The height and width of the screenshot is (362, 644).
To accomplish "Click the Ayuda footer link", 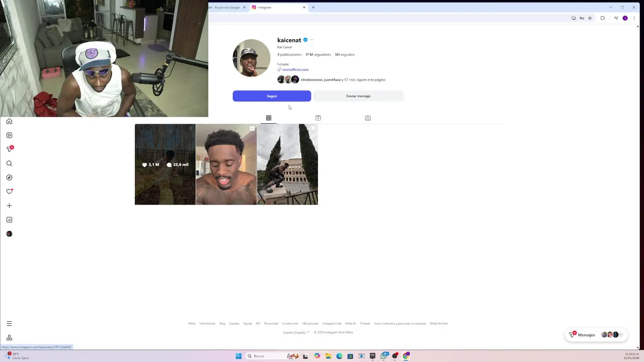I will pos(248,323).
